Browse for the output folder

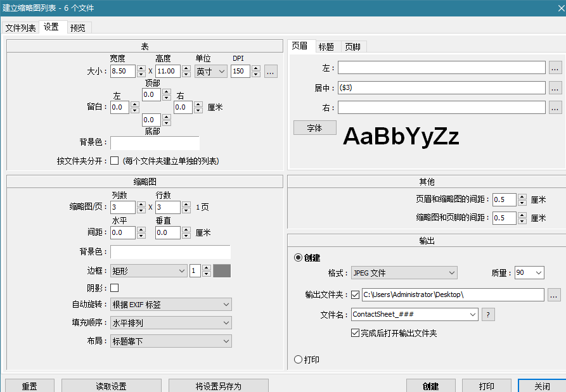click(x=554, y=294)
